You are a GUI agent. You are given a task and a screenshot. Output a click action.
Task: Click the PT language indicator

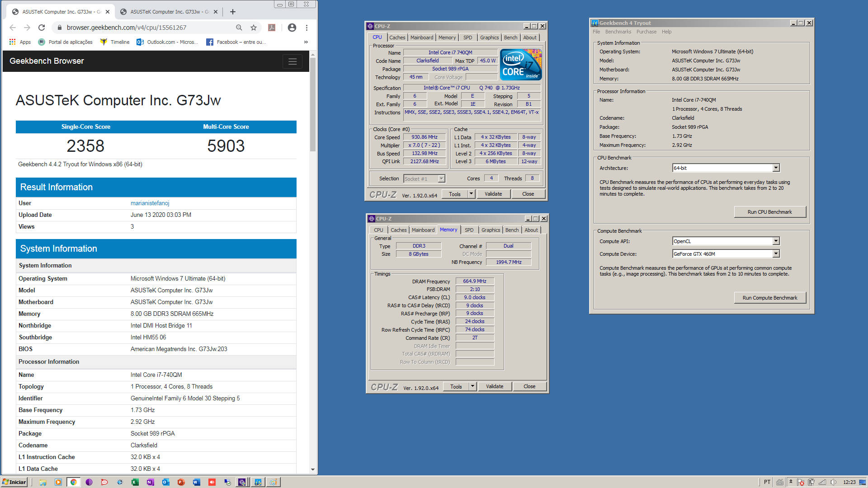(767, 482)
